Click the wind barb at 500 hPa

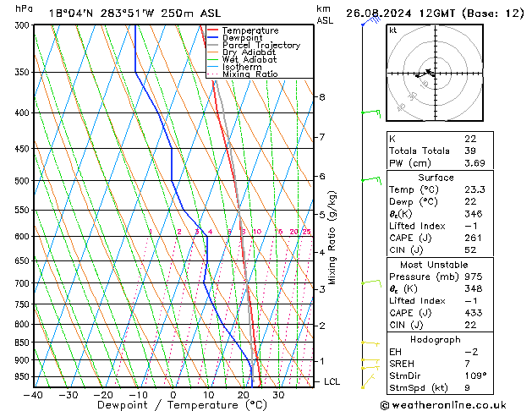[370, 179]
